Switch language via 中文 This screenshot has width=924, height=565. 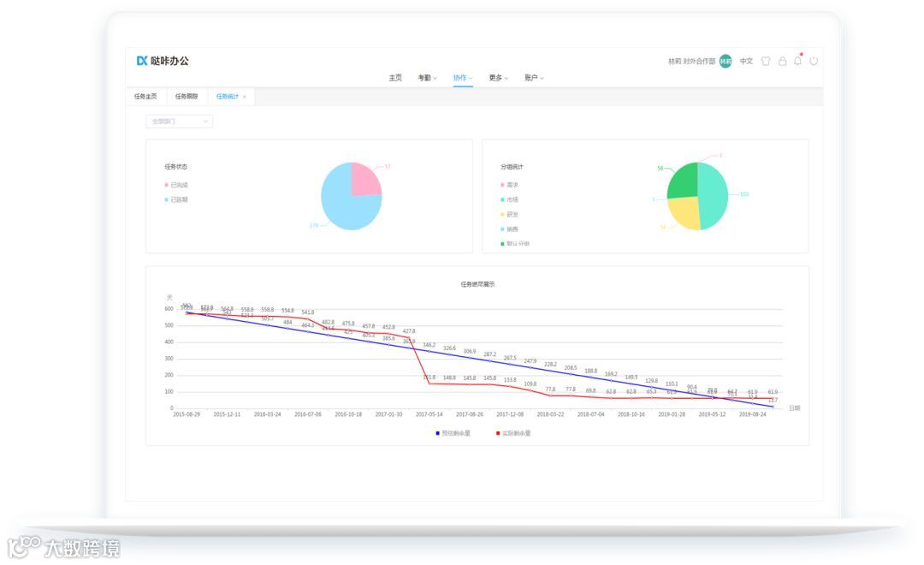[x=746, y=62]
